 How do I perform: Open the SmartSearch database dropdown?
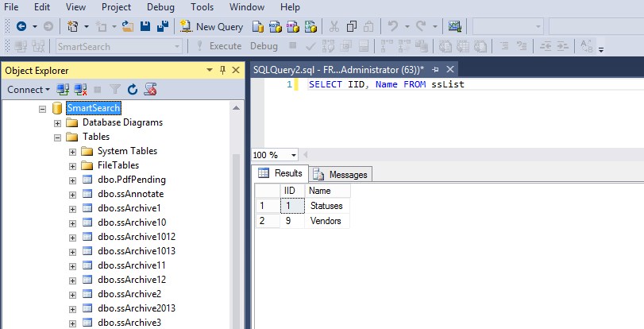tap(177, 46)
